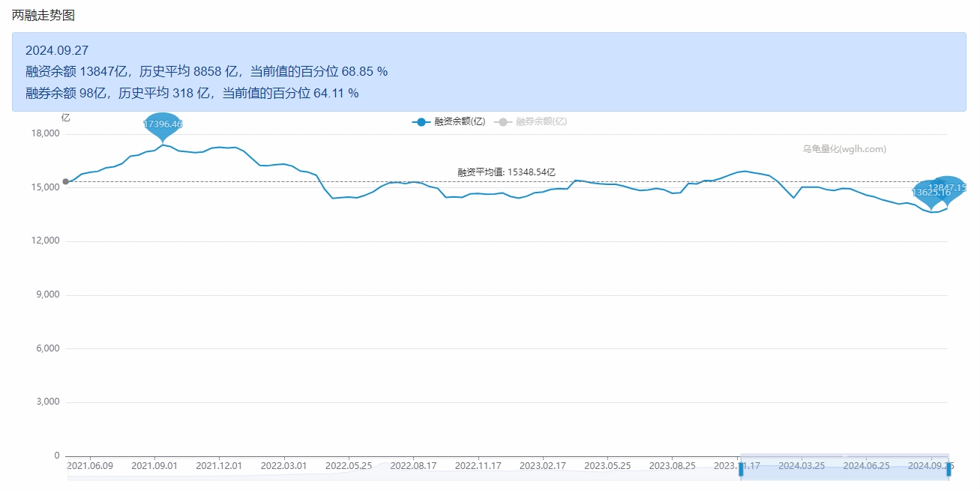
Task: Click the 2021.06.09 x-axis date label
Action: pyautogui.click(x=90, y=465)
